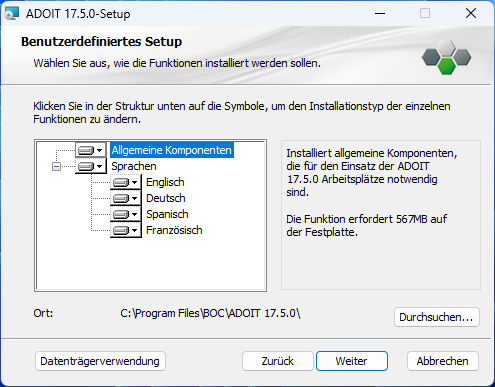Continue with the Weiter button
This screenshot has width=495, height=387.
[x=352, y=361]
